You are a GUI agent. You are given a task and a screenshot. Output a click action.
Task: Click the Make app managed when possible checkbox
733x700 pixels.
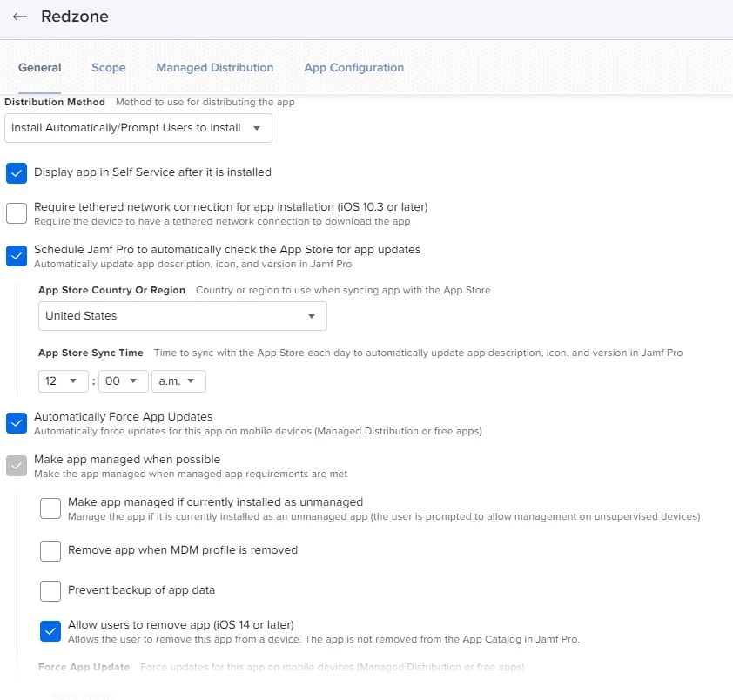pos(17,466)
